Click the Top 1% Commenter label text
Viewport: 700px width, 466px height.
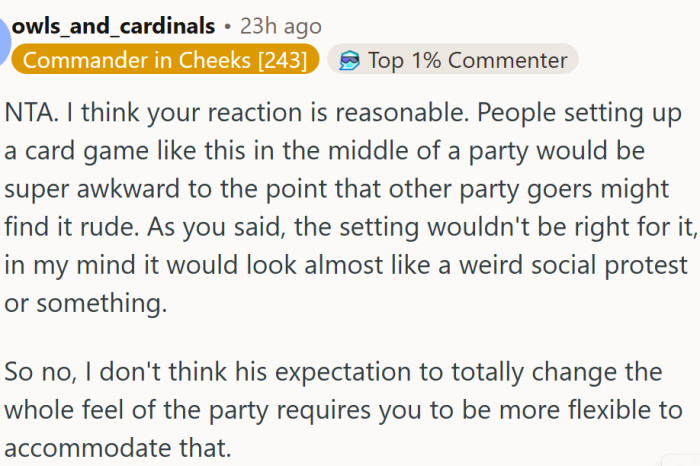pyautogui.click(x=467, y=60)
